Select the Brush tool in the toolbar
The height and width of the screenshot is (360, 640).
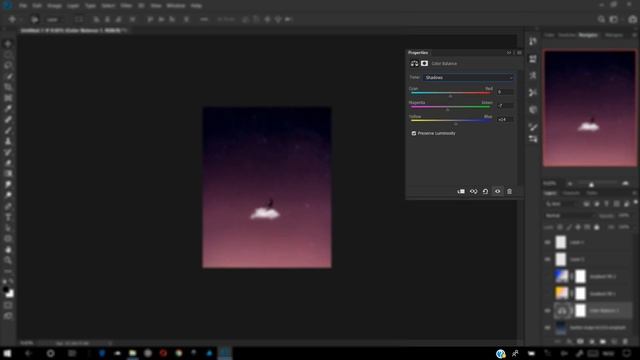[8, 130]
